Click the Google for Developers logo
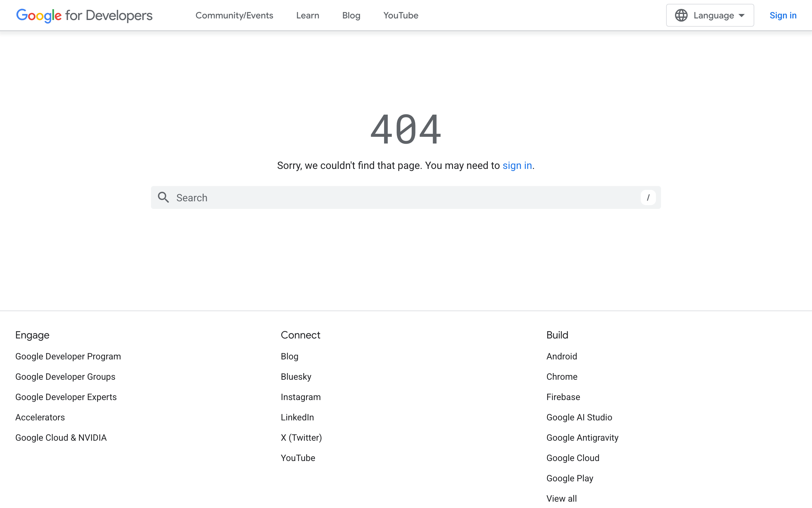Image resolution: width=812 pixels, height=508 pixels. click(x=84, y=16)
